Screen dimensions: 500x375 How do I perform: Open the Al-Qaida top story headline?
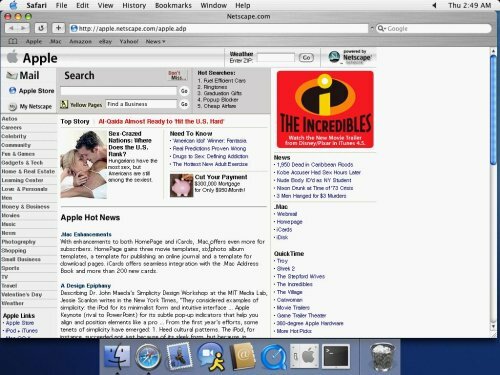[x=161, y=121]
